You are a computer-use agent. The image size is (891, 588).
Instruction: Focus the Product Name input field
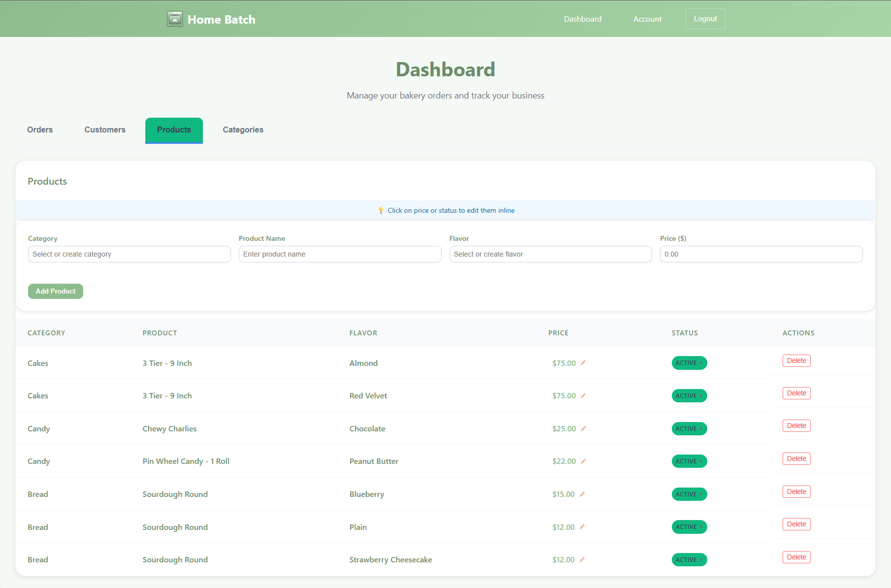click(x=340, y=254)
